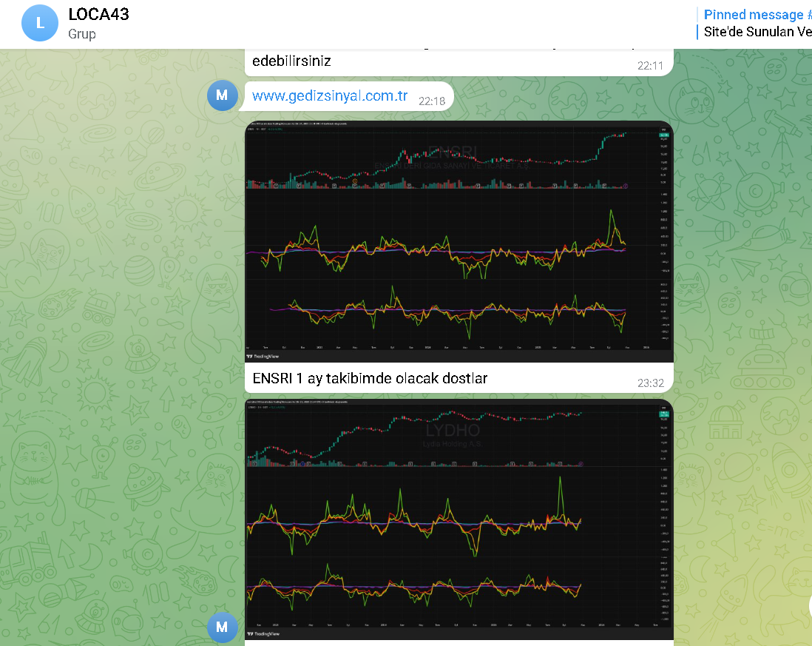This screenshot has height=646, width=812.
Task: Click sender avatar M beside the link message
Action: 223,95
